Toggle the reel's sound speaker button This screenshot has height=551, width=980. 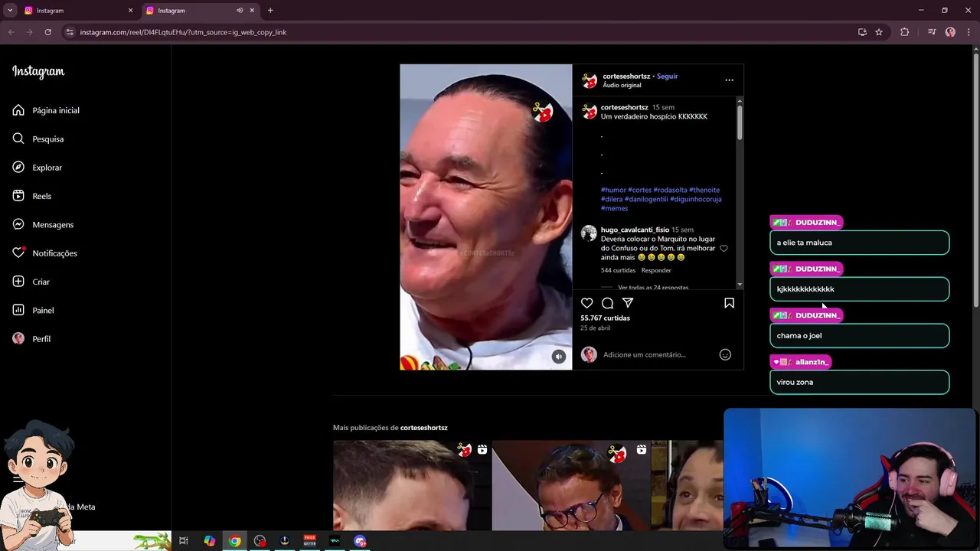[x=559, y=357]
